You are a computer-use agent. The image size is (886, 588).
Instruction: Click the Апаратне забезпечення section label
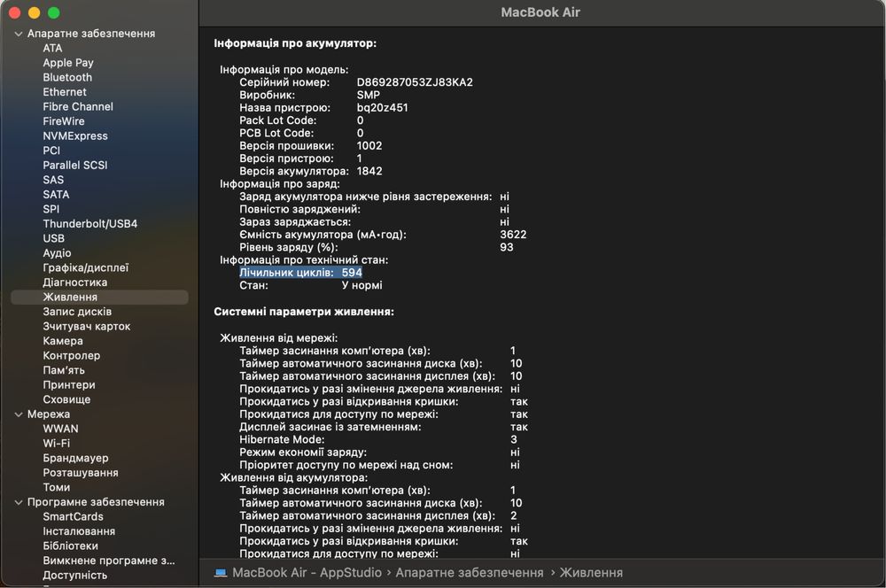91,34
